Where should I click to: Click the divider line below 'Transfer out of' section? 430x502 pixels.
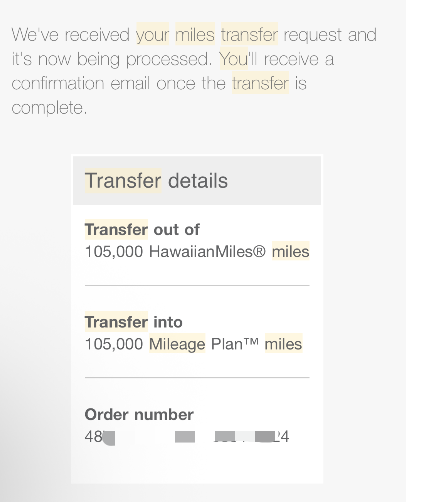(x=197, y=285)
